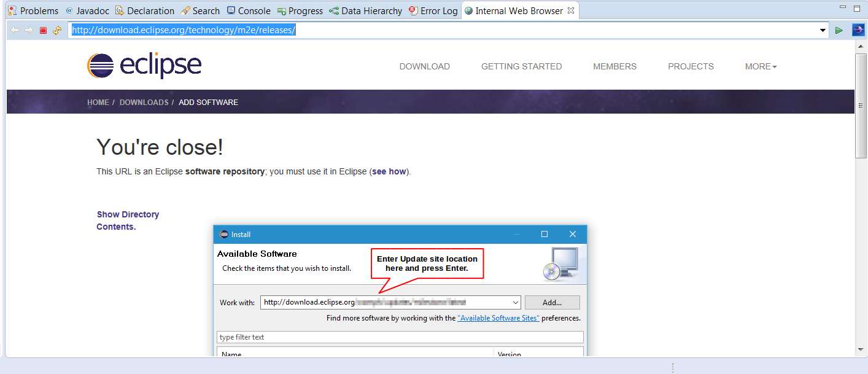Screen dimensions: 868x374
Task: Switch to the Javadoc tab
Action: tap(87, 10)
